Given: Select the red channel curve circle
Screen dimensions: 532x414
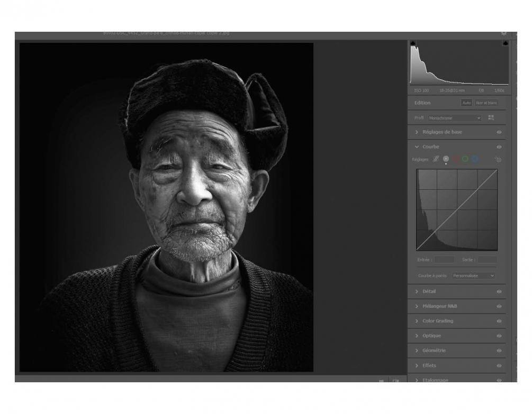Looking at the screenshot, I should (x=456, y=159).
